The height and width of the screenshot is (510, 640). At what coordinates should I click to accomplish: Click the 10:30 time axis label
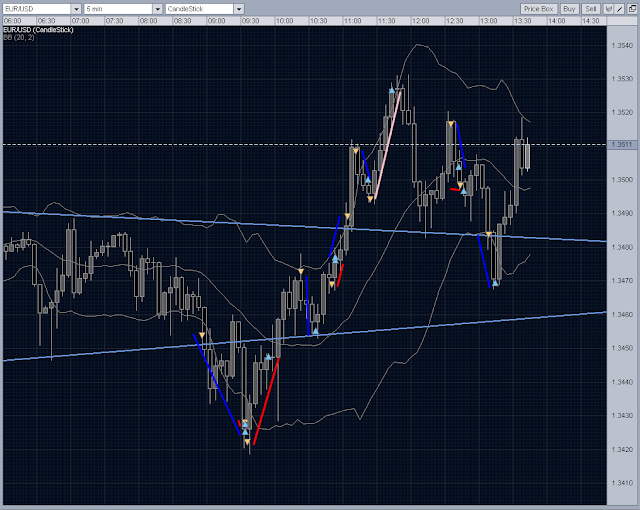[x=318, y=21]
